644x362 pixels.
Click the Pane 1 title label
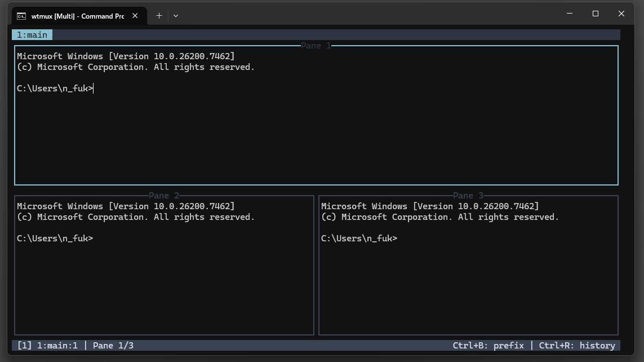316,46
